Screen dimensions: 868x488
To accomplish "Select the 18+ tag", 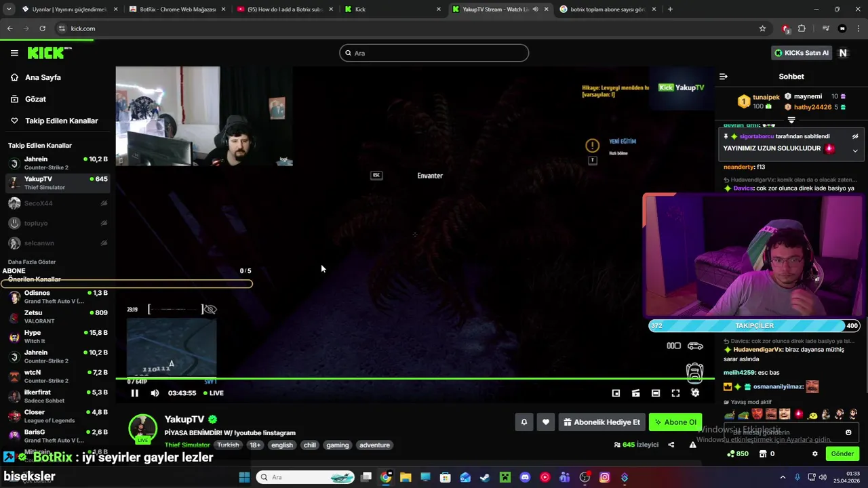I will click(255, 445).
